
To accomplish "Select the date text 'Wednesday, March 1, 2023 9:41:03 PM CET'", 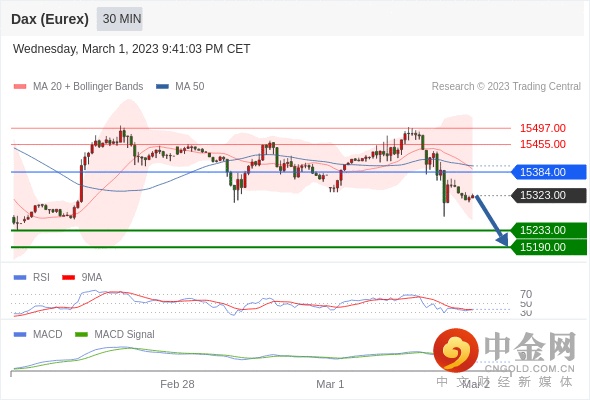I will point(132,49).
